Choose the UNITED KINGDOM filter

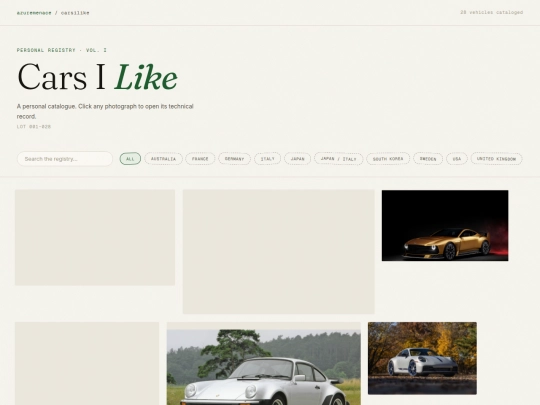(x=496, y=159)
